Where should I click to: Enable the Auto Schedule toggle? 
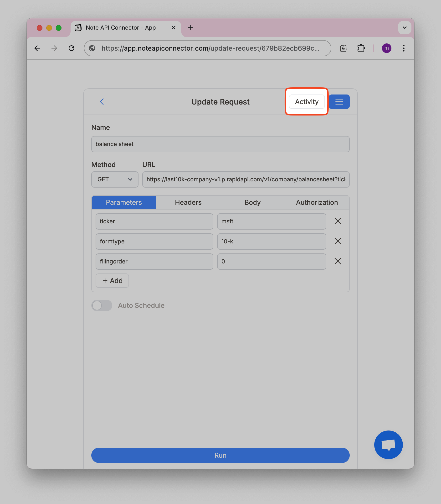tap(101, 305)
